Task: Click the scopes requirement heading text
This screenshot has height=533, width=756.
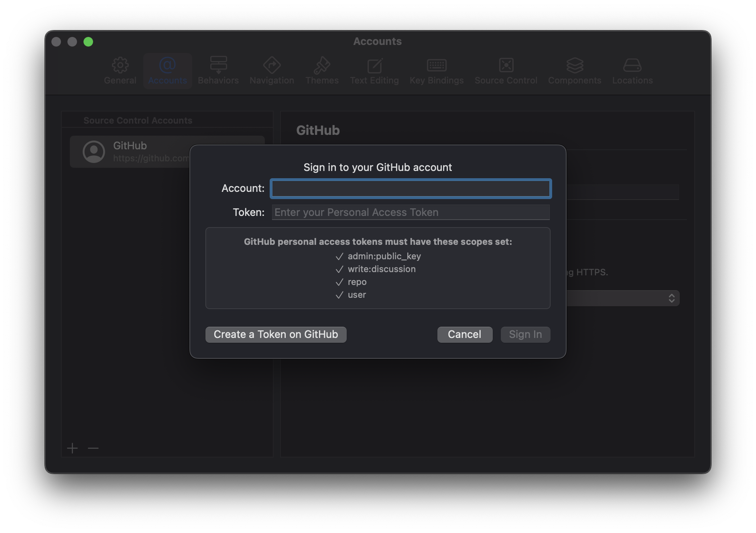Action: pyautogui.click(x=378, y=242)
